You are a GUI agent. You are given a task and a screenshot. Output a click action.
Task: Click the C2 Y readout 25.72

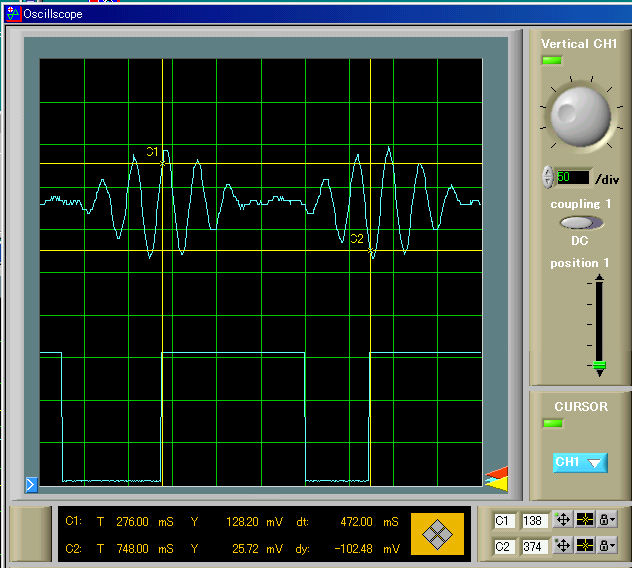tap(245, 549)
